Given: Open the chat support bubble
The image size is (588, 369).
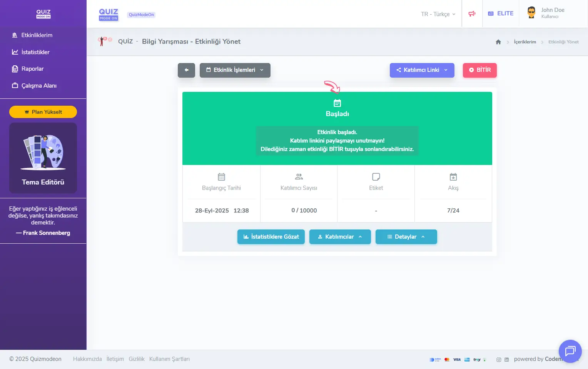Looking at the screenshot, I should tap(570, 351).
